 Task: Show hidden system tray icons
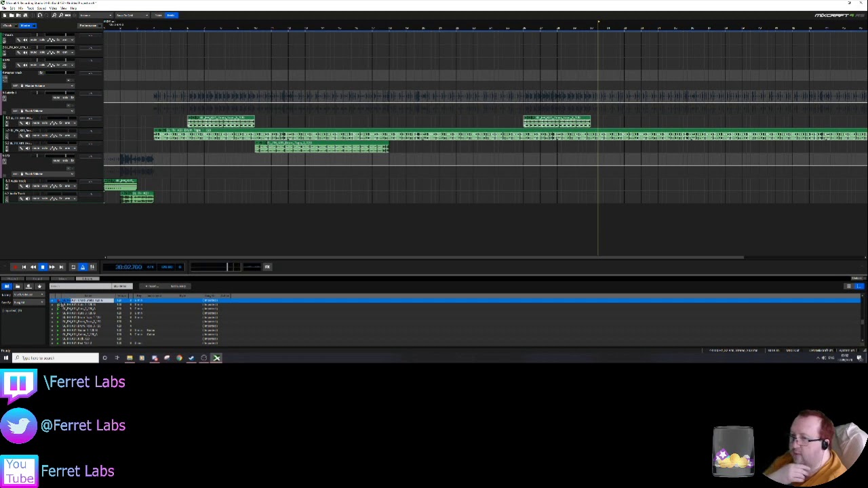pos(818,358)
